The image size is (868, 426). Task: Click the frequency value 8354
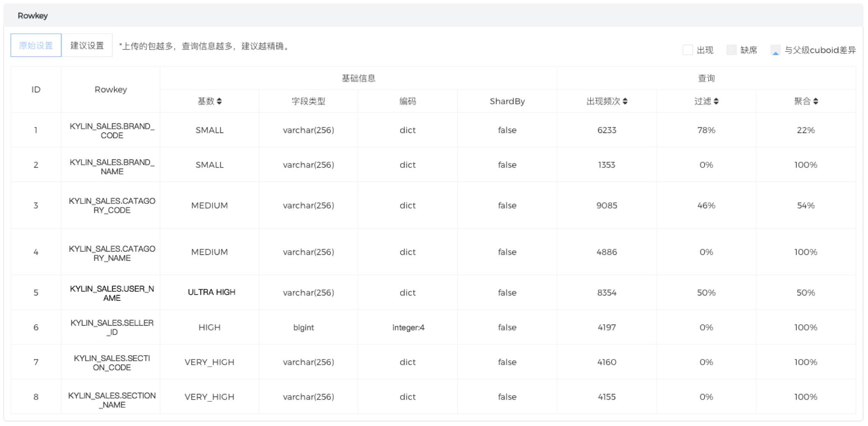606,292
